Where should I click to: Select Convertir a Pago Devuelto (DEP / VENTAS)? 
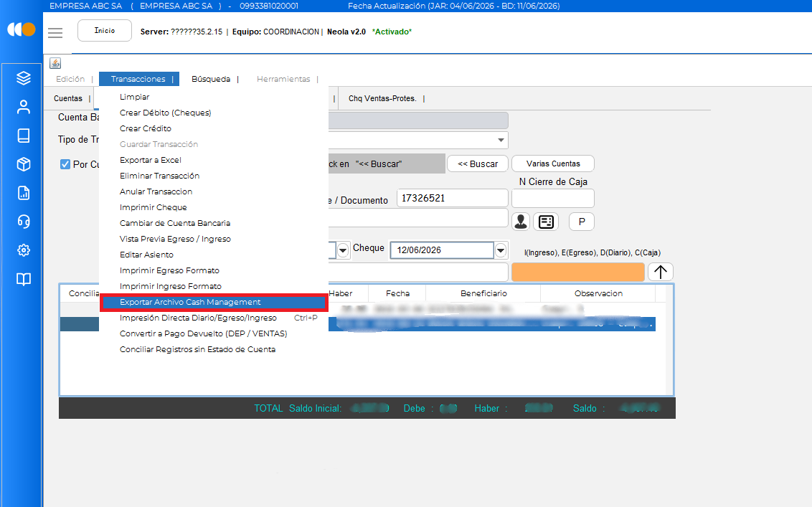point(213,334)
